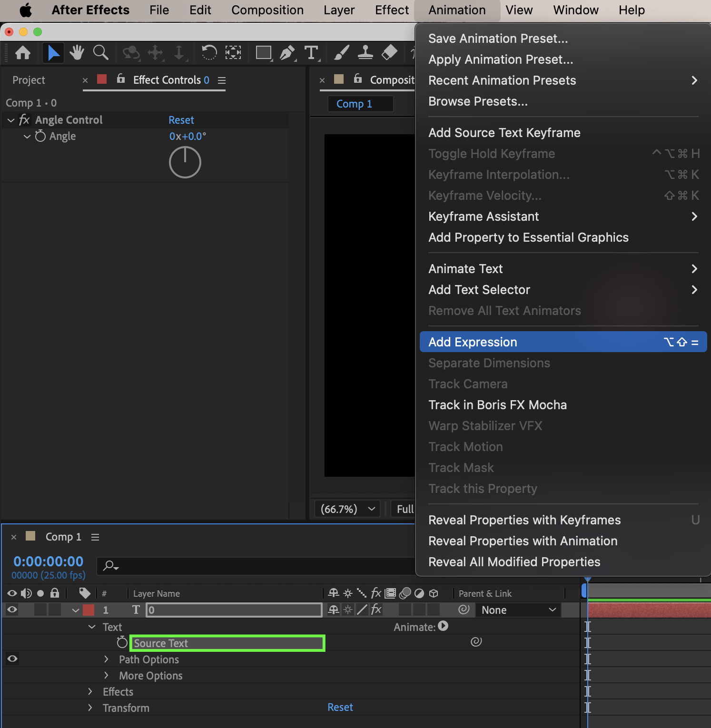
Task: Select the Pan Behind anchor point tool
Action: [233, 52]
